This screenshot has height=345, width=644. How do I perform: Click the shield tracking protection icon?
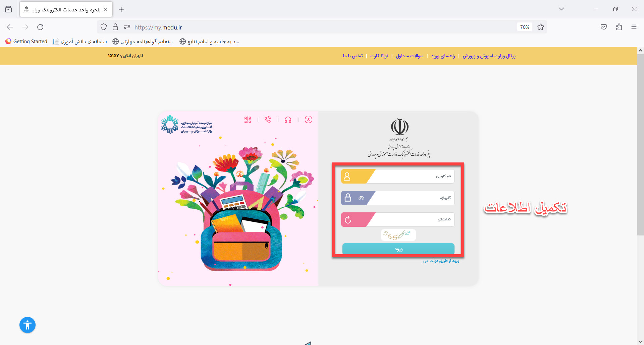[x=104, y=27]
